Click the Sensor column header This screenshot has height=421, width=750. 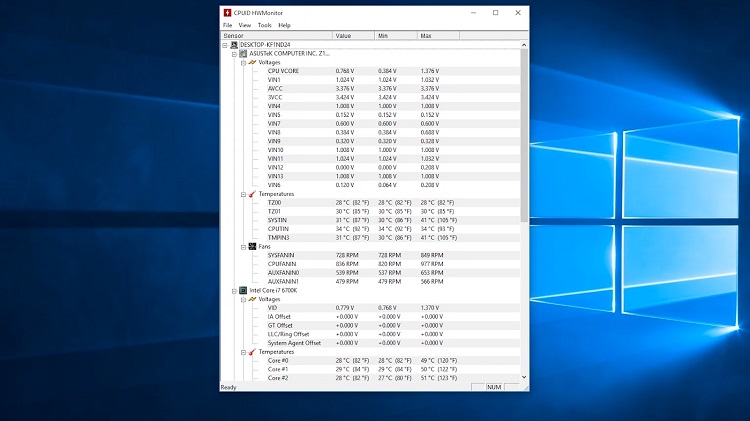(x=276, y=36)
